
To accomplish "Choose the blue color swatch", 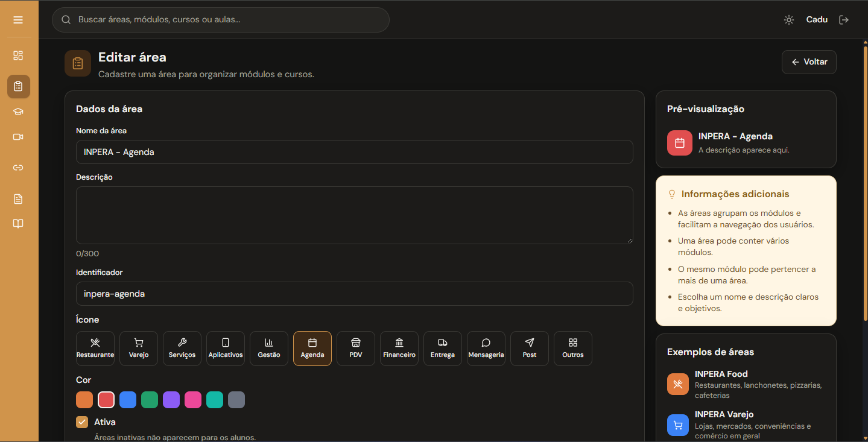I will pyautogui.click(x=128, y=400).
